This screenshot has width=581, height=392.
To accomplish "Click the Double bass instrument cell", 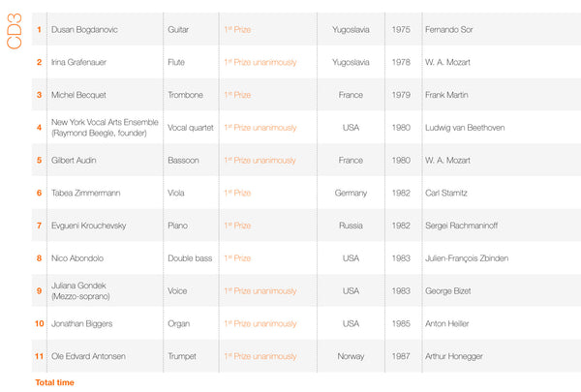I will click(x=188, y=258).
